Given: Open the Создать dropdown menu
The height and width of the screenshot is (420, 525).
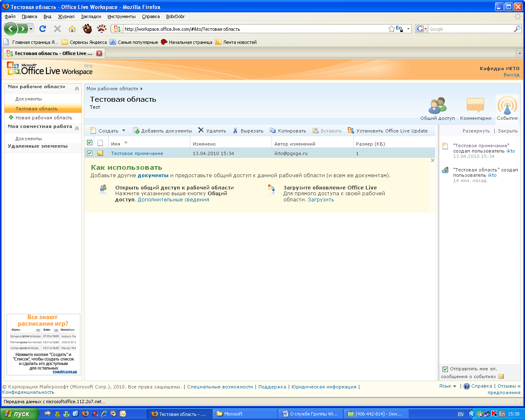Looking at the screenshot, I should coord(108,131).
